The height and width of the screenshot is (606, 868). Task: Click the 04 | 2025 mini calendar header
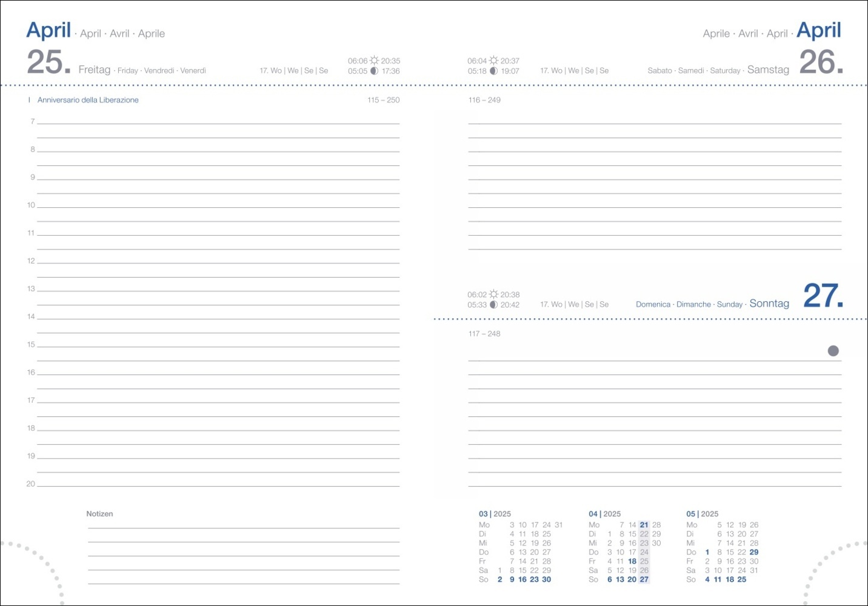tap(604, 514)
